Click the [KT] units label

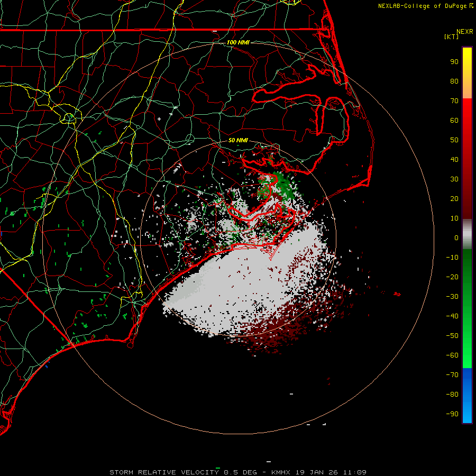pos(452,36)
